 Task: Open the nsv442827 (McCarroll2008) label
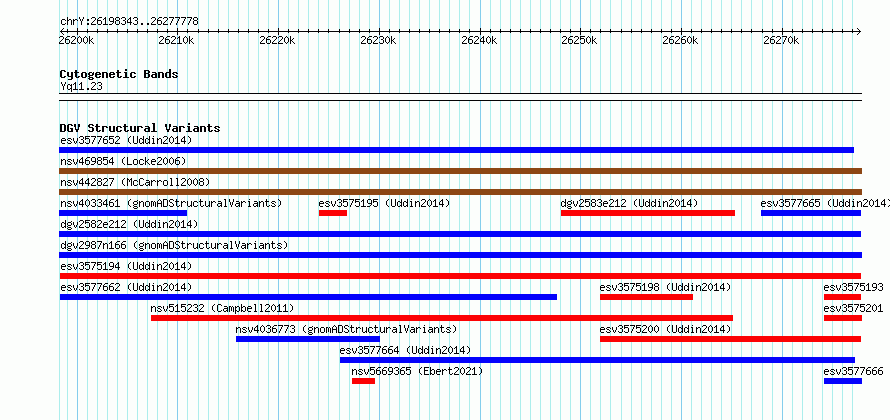(x=135, y=182)
